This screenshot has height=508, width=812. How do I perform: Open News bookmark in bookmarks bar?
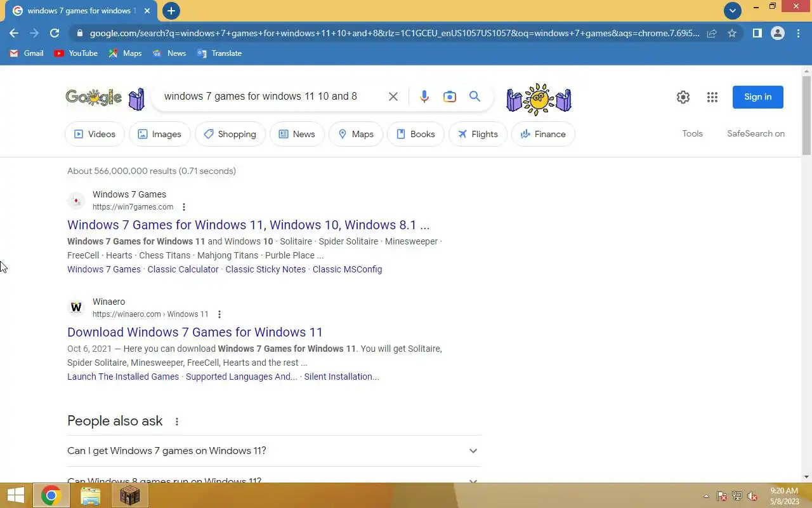click(x=169, y=53)
